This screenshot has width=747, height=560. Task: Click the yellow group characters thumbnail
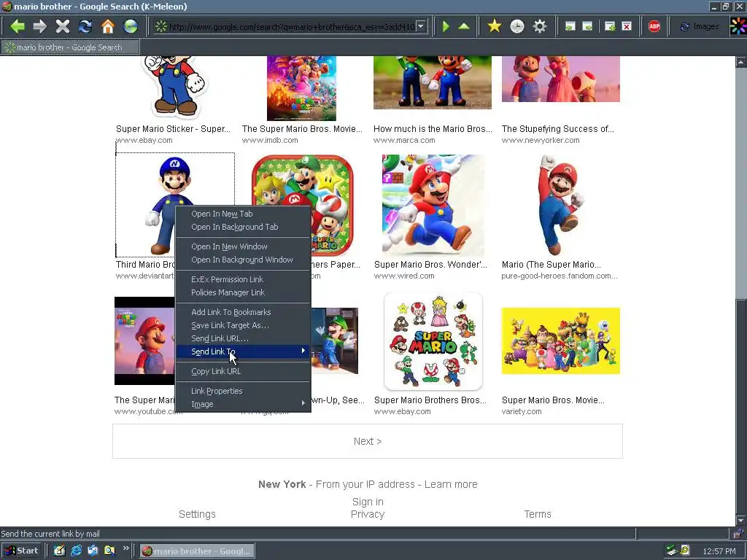click(561, 341)
